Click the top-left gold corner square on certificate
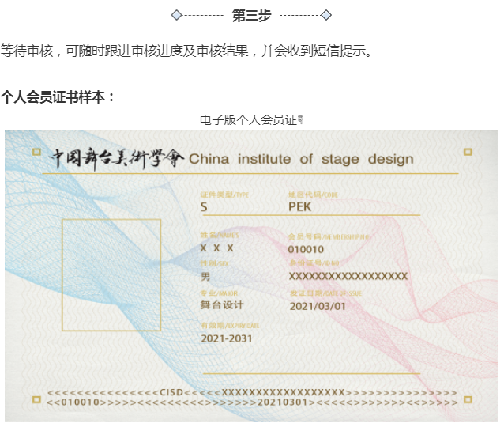 pyautogui.click(x=36, y=151)
